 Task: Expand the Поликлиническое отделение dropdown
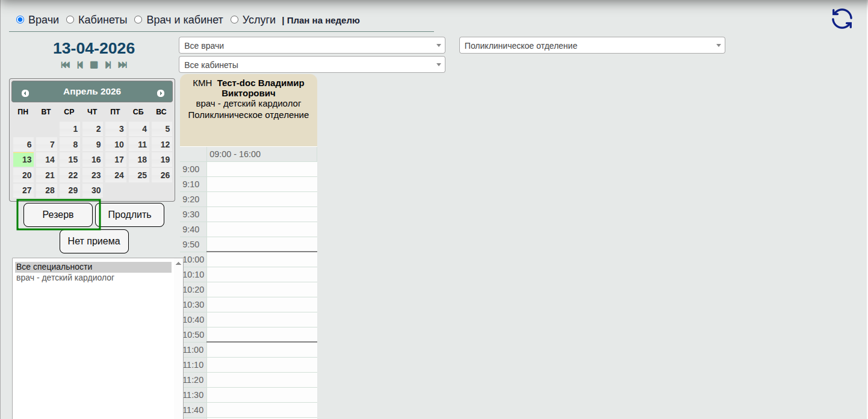click(x=592, y=46)
